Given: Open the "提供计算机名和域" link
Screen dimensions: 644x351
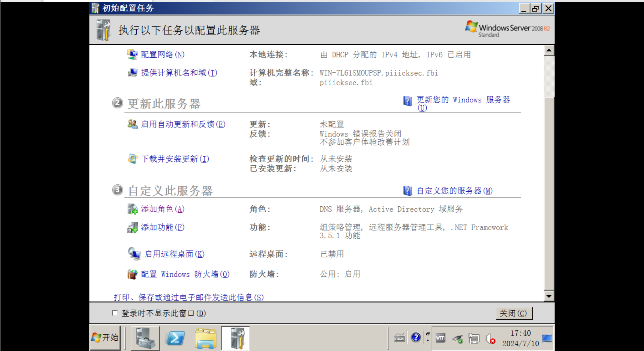Looking at the screenshot, I should tap(179, 73).
